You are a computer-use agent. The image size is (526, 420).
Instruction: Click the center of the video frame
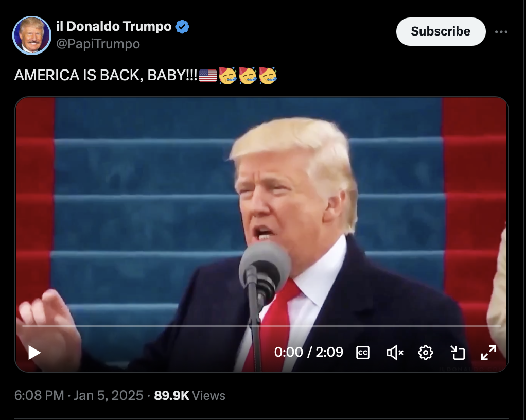point(261,234)
